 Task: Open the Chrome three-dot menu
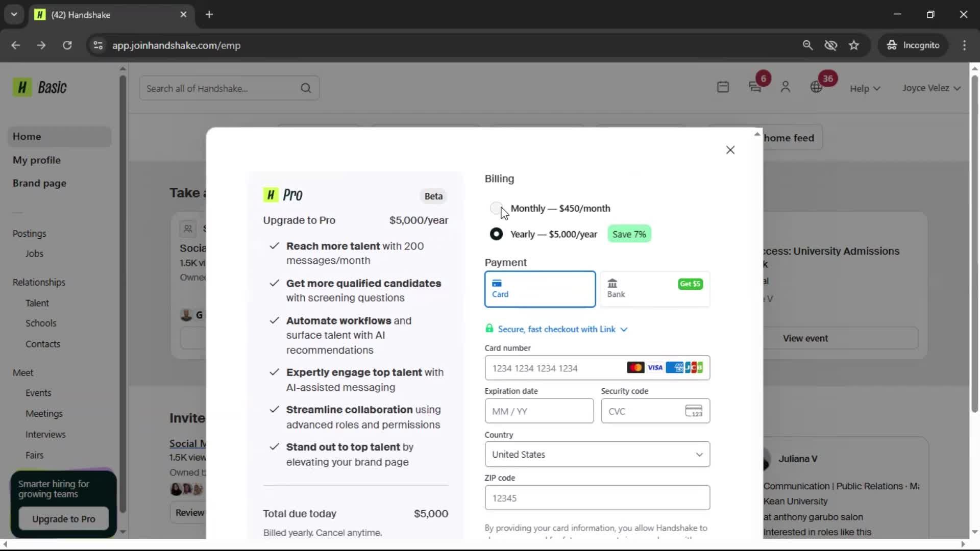click(x=964, y=45)
